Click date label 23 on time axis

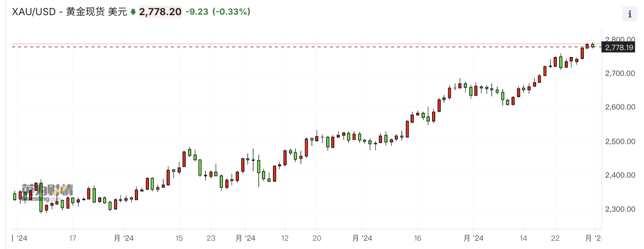211,238
